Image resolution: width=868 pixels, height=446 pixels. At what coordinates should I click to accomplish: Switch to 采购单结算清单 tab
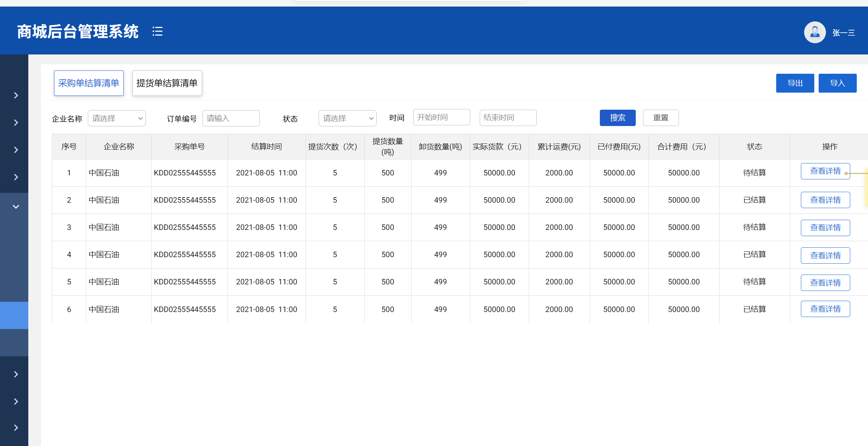89,83
